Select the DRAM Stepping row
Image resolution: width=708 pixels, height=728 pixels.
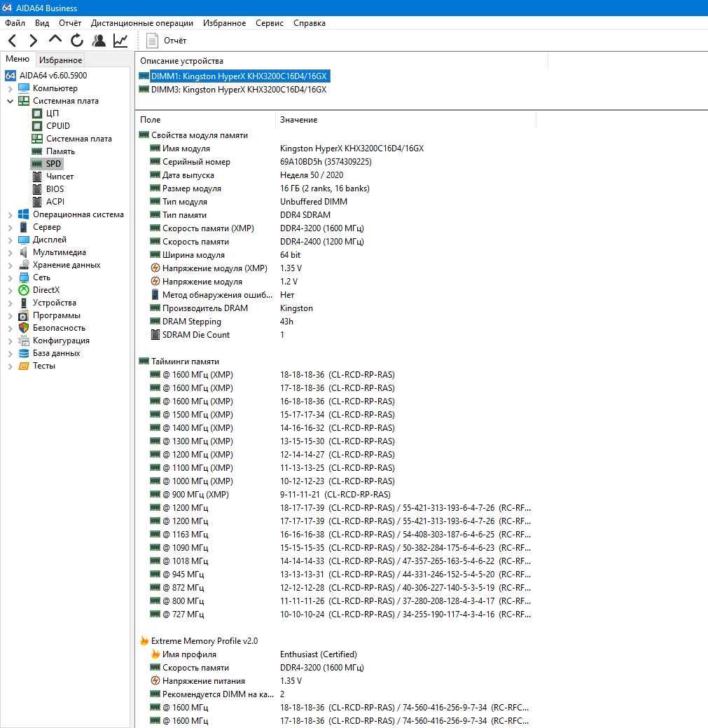(x=222, y=322)
